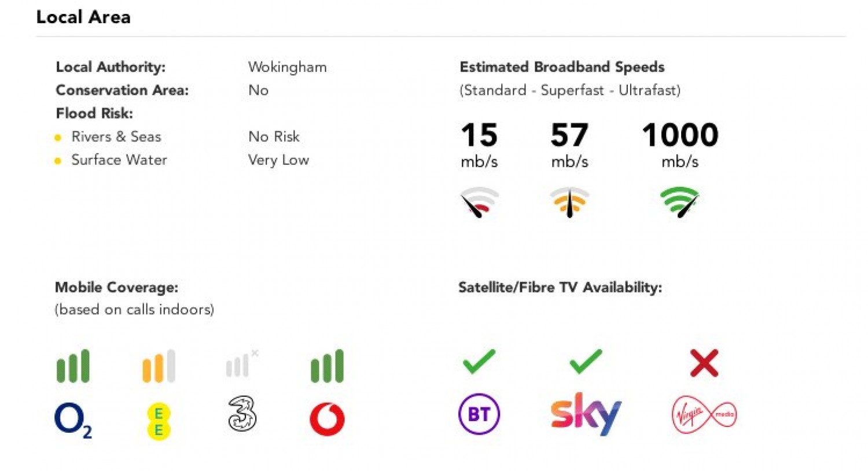Click the EE orange signal bars
Screen dimensions: 868x471
159,366
